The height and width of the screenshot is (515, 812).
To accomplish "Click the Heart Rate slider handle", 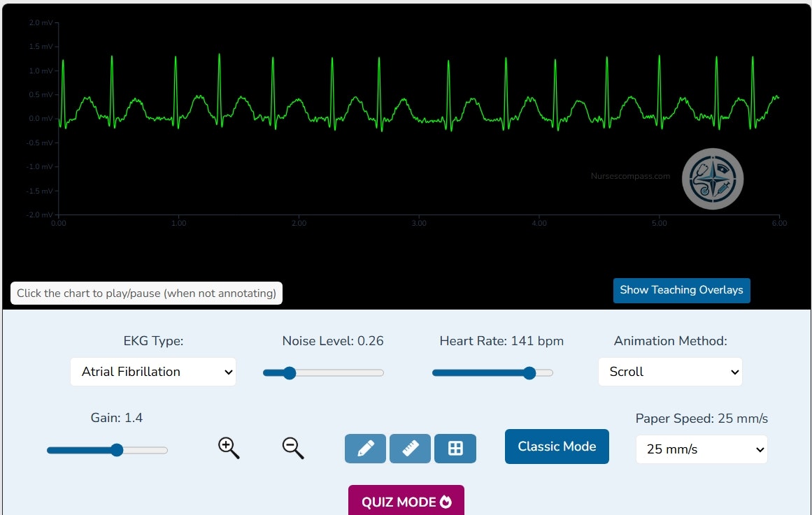I will [x=530, y=372].
